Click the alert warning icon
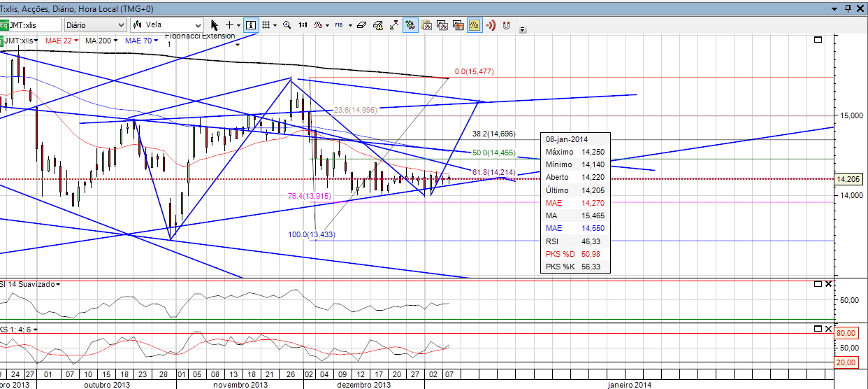The height and width of the screenshot is (389, 868). tap(377, 24)
